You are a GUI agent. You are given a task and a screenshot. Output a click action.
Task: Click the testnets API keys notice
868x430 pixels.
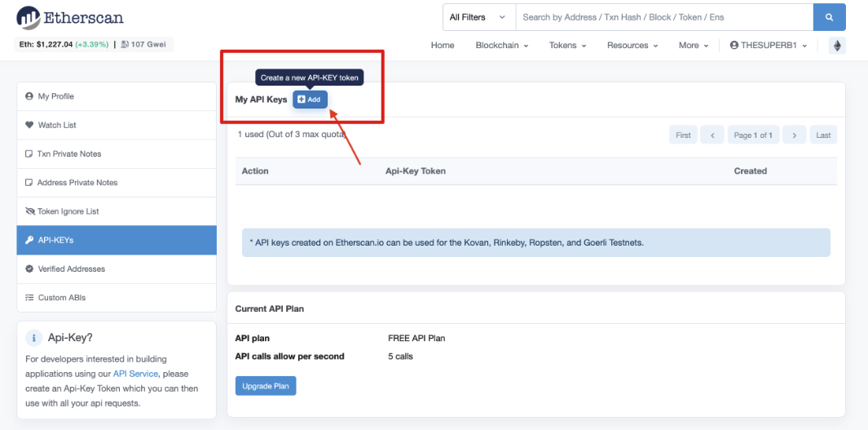tap(535, 242)
